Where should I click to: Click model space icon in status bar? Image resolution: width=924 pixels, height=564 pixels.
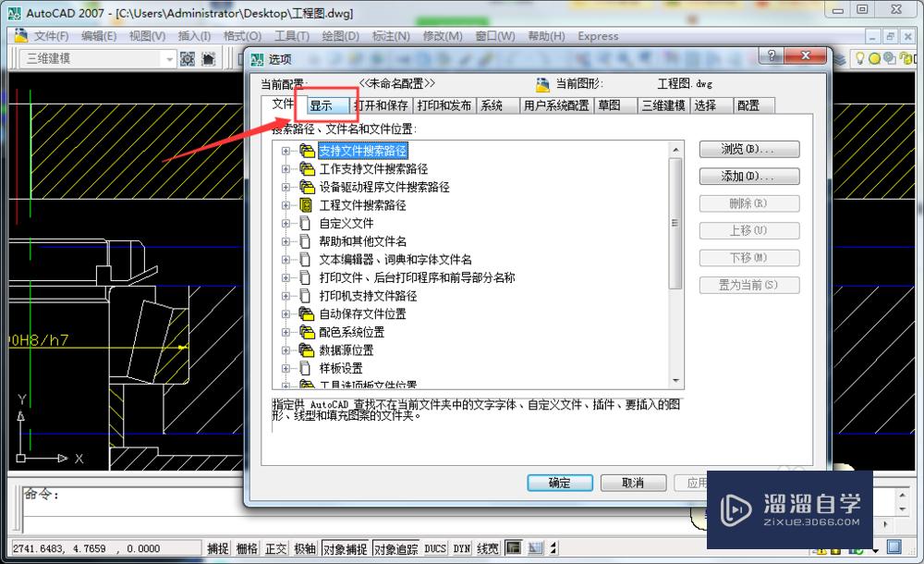point(513,548)
